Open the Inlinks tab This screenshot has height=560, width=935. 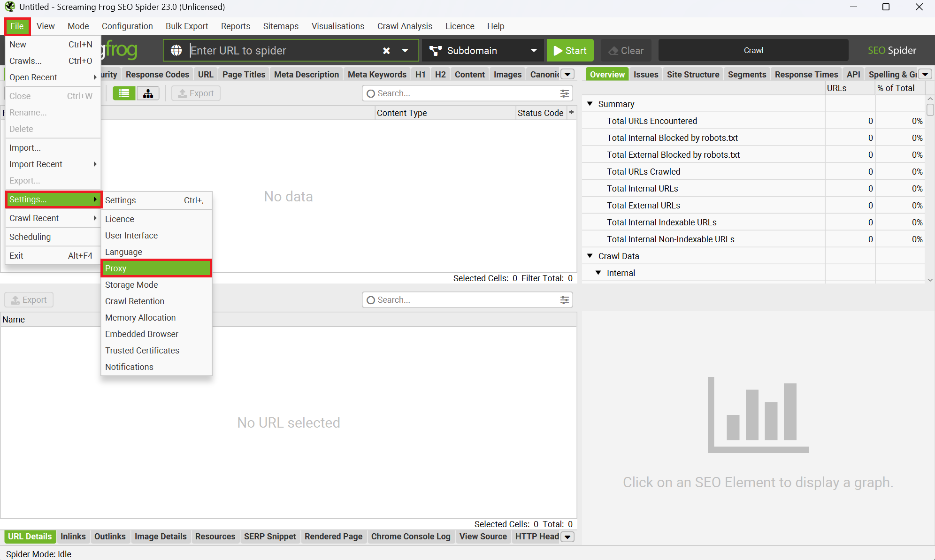coord(73,536)
